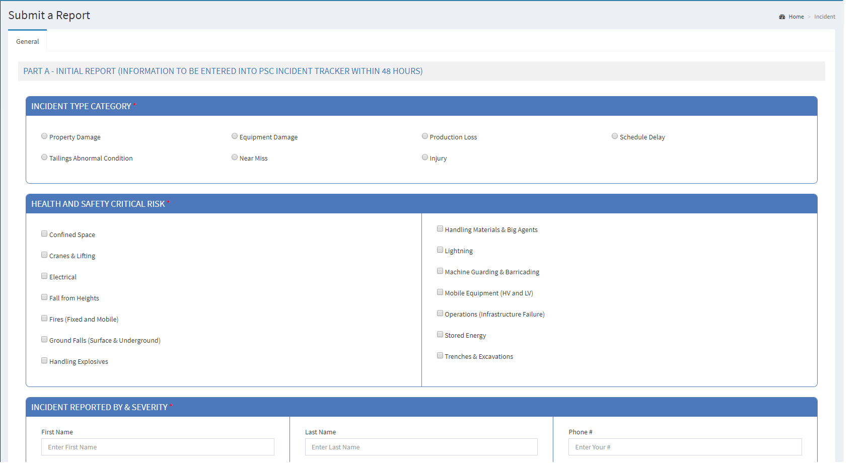The image size is (868, 463).
Task: Click the Phone # input field
Action: 685,447
